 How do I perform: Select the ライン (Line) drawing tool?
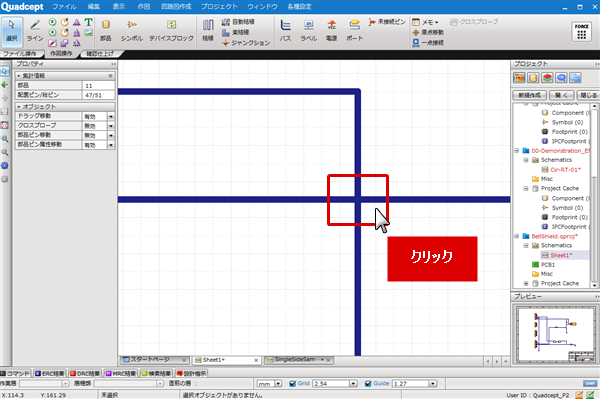tap(35, 30)
